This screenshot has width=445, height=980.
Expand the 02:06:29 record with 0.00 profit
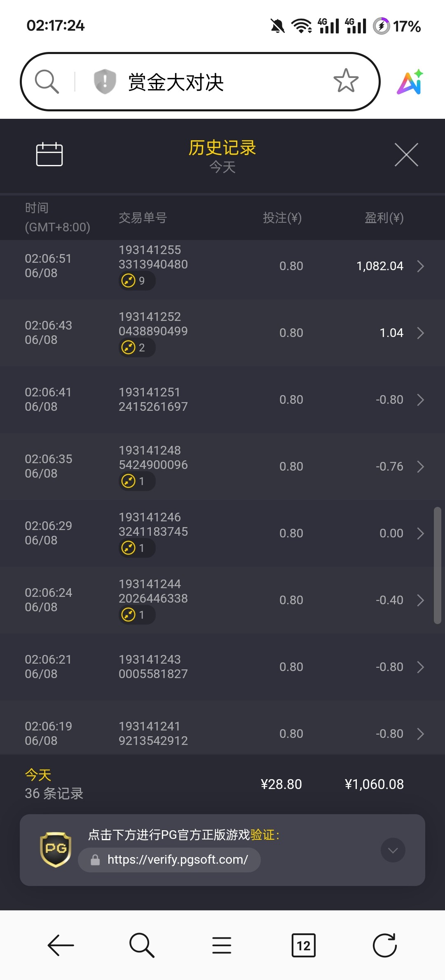pos(420,534)
